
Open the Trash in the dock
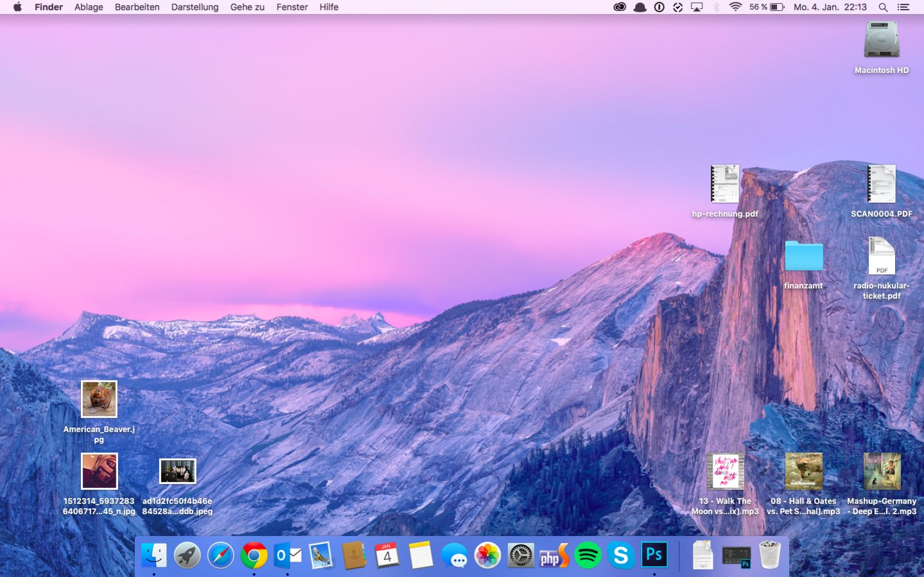769,555
